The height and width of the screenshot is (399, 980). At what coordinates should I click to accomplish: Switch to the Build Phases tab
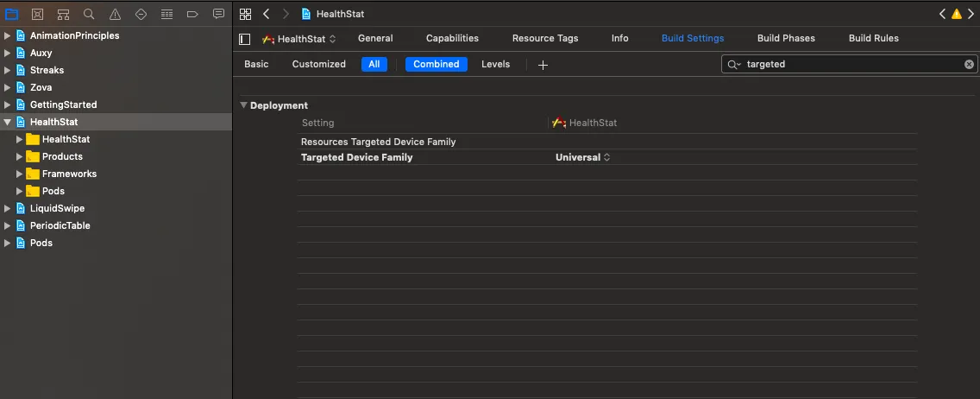click(786, 38)
